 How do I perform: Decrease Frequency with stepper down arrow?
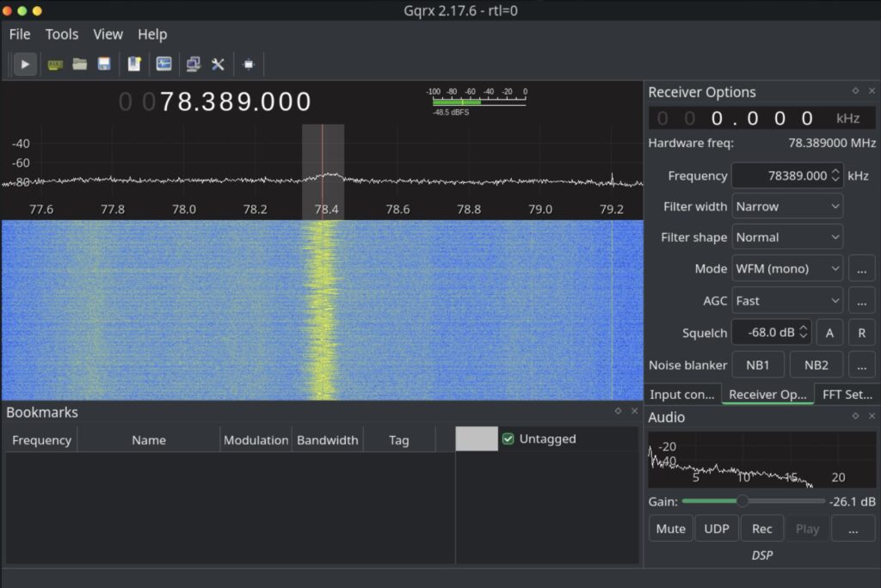click(835, 180)
